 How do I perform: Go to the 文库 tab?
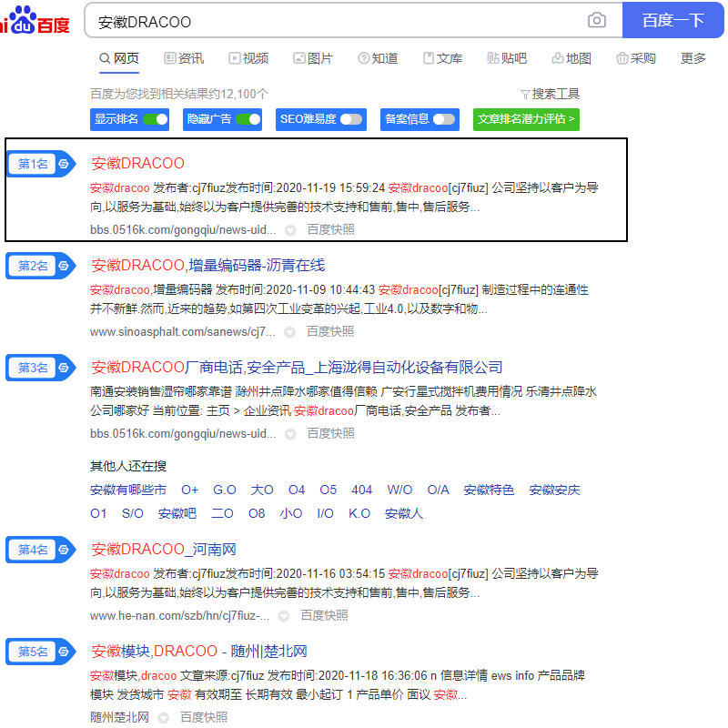pyautogui.click(x=442, y=58)
